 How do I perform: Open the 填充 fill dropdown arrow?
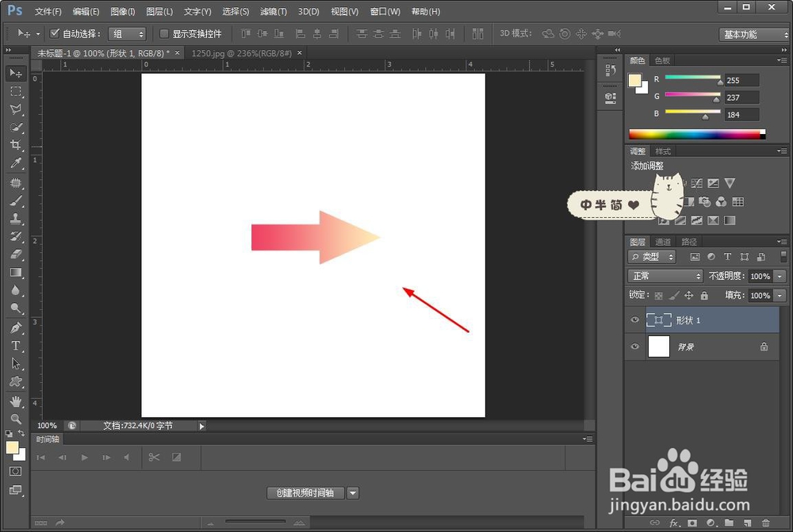[x=780, y=295]
